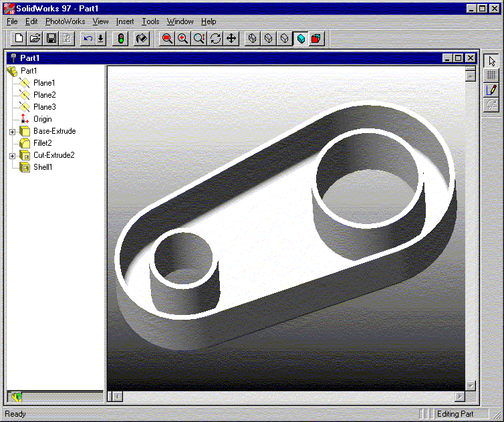Click the vertical scrollbar up arrow

point(471,76)
